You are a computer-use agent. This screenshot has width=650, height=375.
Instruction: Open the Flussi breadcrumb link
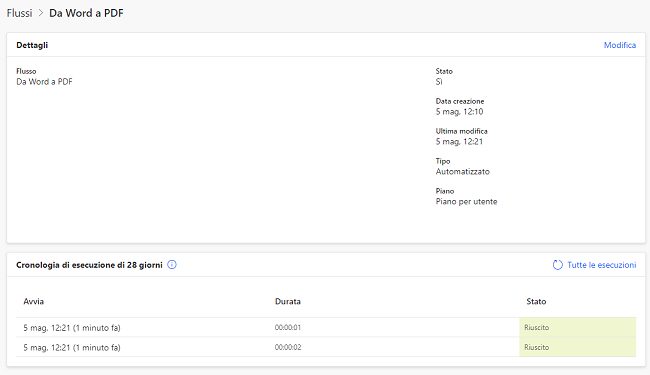pos(19,13)
